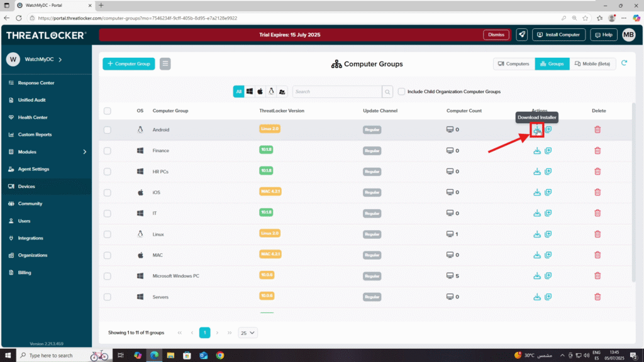Open MB user profile avatar
The height and width of the screenshot is (362, 644).
(628, 35)
